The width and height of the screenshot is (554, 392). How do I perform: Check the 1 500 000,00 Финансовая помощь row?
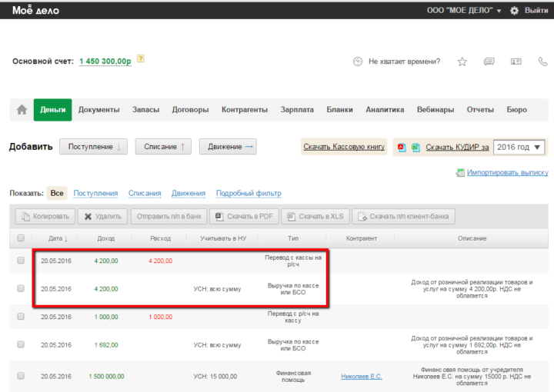pyautogui.click(x=21, y=376)
